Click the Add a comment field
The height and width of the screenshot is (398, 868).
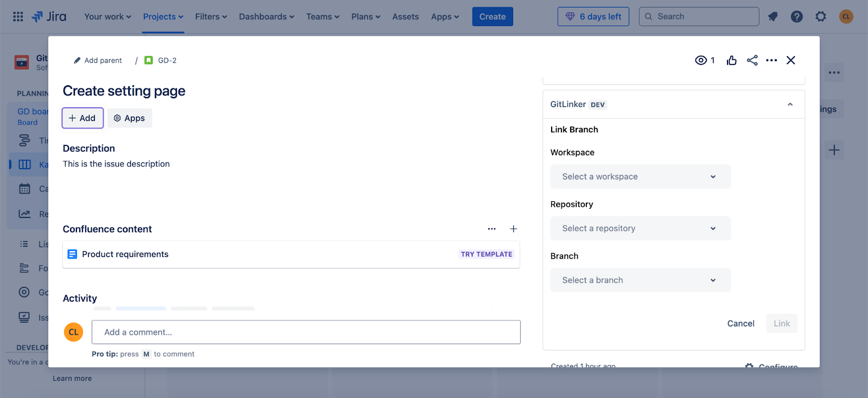[x=306, y=332]
